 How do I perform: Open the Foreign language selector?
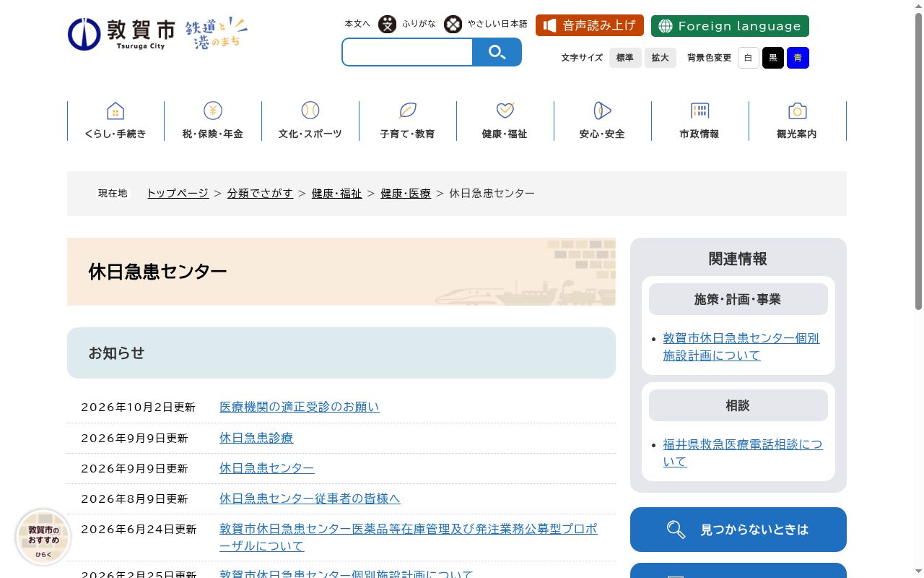pos(730,26)
